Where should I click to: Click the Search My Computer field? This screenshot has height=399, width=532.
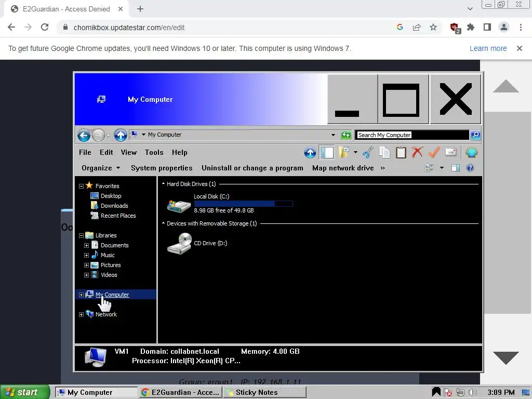click(x=412, y=135)
